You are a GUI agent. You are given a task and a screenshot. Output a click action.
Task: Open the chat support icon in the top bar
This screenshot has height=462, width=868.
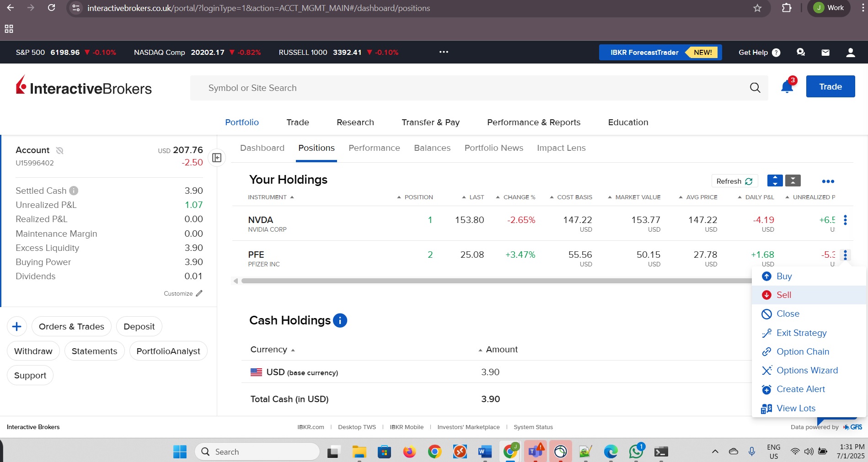801,53
